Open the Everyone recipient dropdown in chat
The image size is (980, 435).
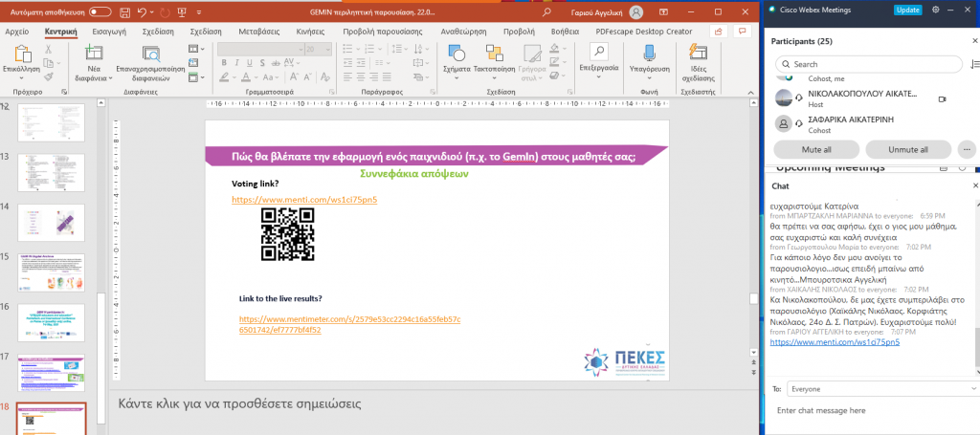tap(876, 389)
